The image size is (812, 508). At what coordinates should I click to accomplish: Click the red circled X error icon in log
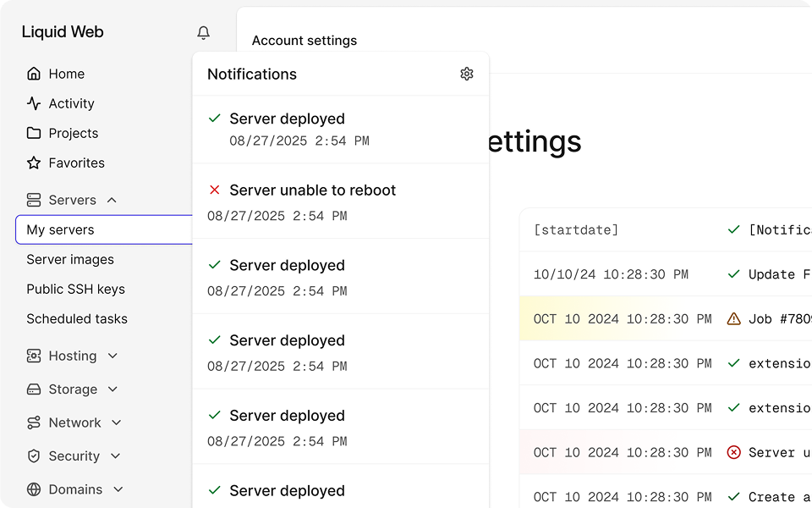coord(734,452)
